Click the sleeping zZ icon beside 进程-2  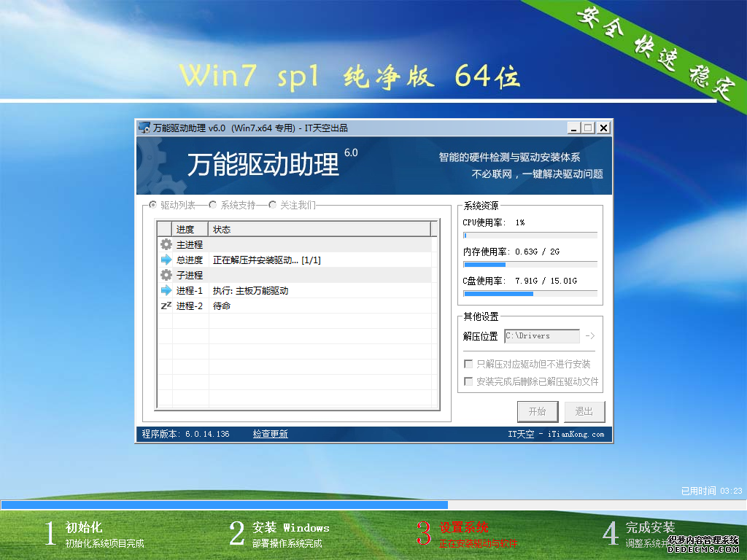coord(166,306)
